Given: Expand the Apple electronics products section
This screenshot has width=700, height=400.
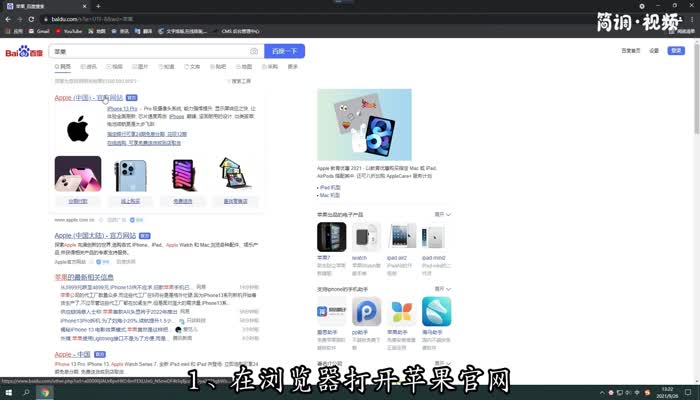Looking at the screenshot, I should click(x=440, y=214).
